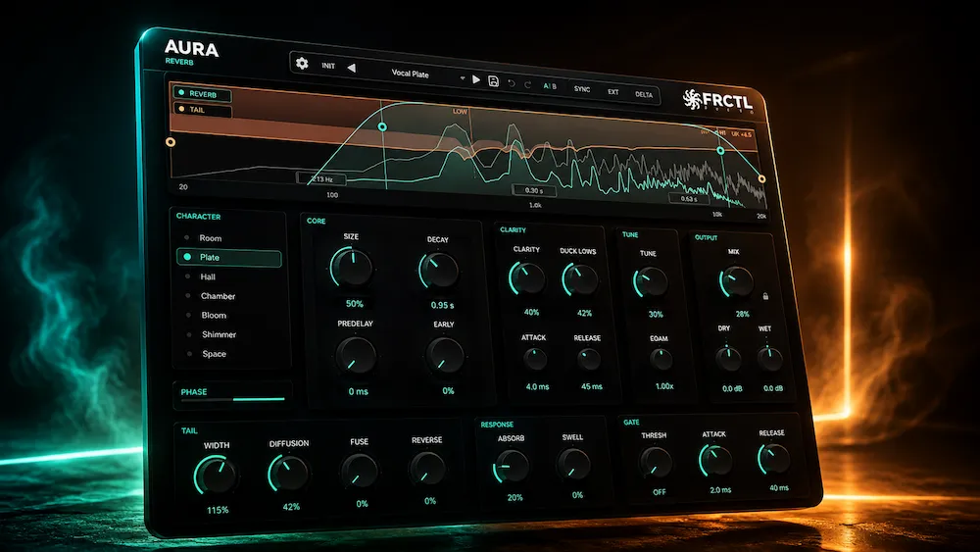Viewport: 980px width, 552px height.
Task: Click the REVERSE knob
Action: pyautogui.click(x=428, y=469)
